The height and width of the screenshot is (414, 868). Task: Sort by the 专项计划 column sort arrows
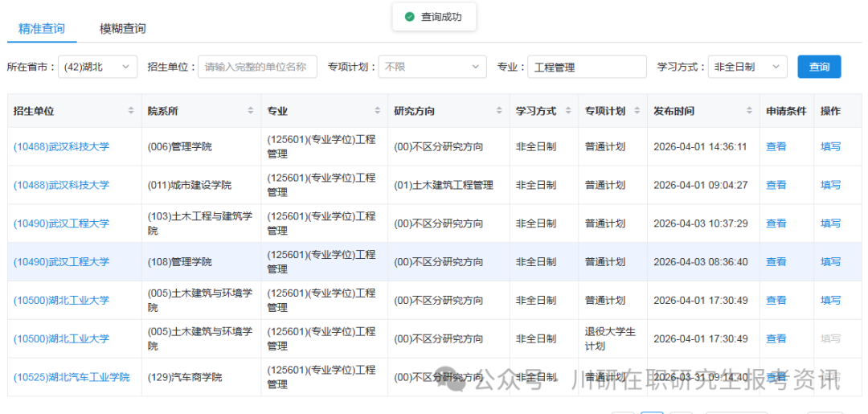click(637, 111)
